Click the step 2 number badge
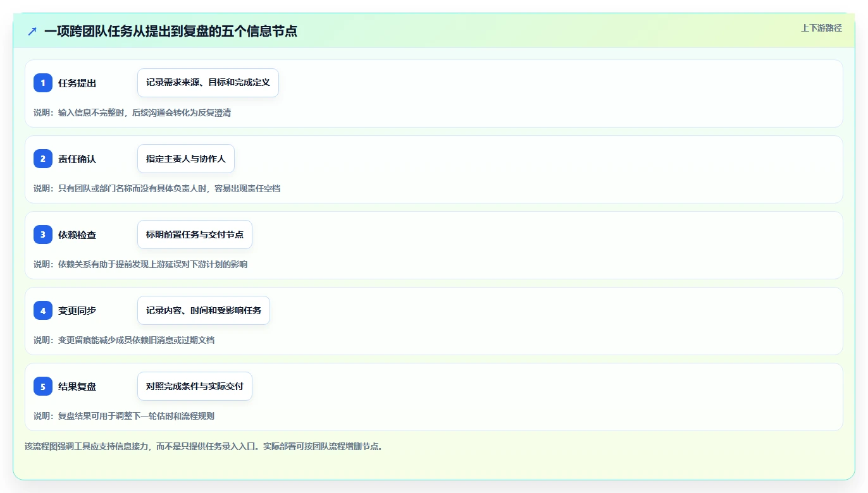The width and height of the screenshot is (868, 493). click(43, 159)
